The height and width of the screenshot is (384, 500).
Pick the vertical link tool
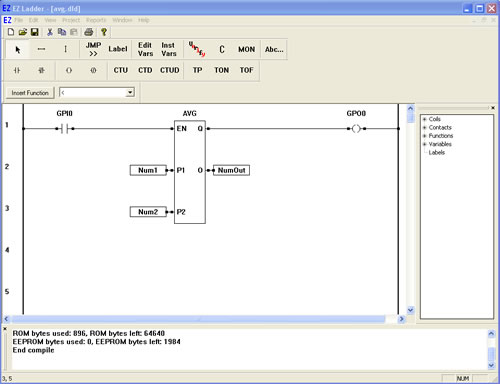coord(65,49)
